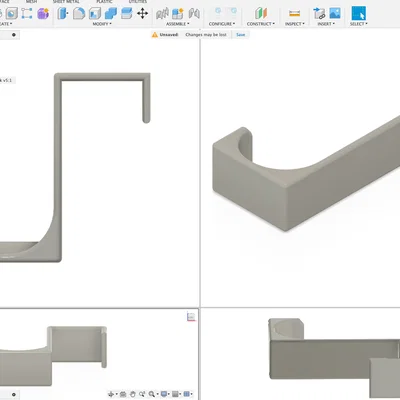Switch to the PLASTIC tab

[x=104, y=1]
